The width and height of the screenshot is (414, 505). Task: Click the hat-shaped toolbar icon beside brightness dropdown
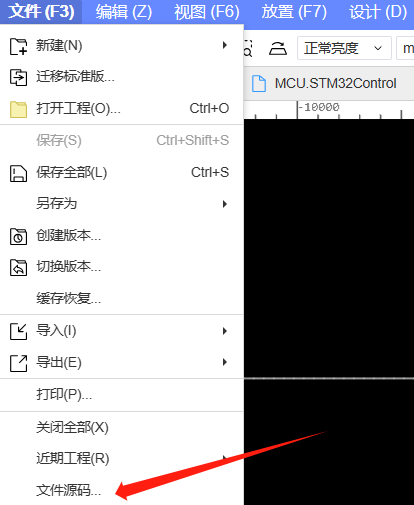[x=278, y=49]
